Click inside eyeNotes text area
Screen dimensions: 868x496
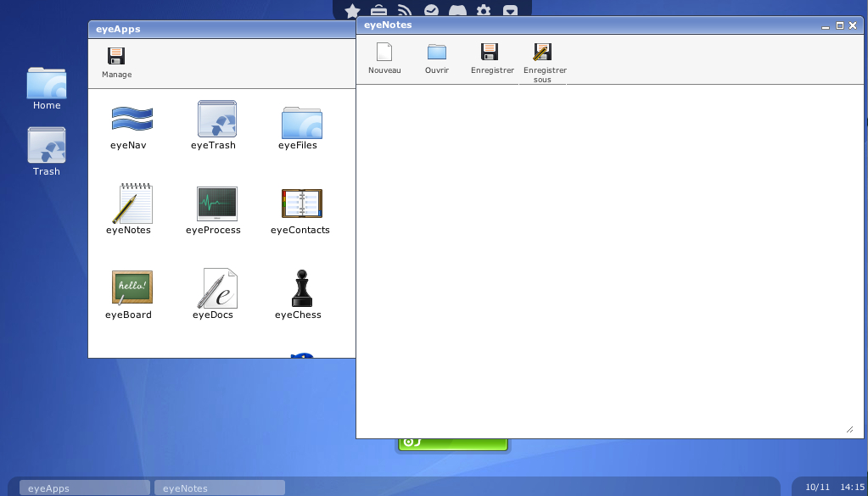click(x=609, y=260)
